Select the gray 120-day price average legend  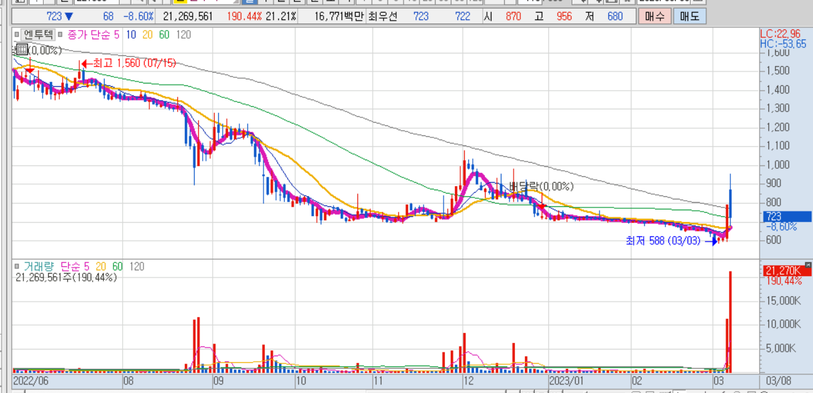point(183,35)
